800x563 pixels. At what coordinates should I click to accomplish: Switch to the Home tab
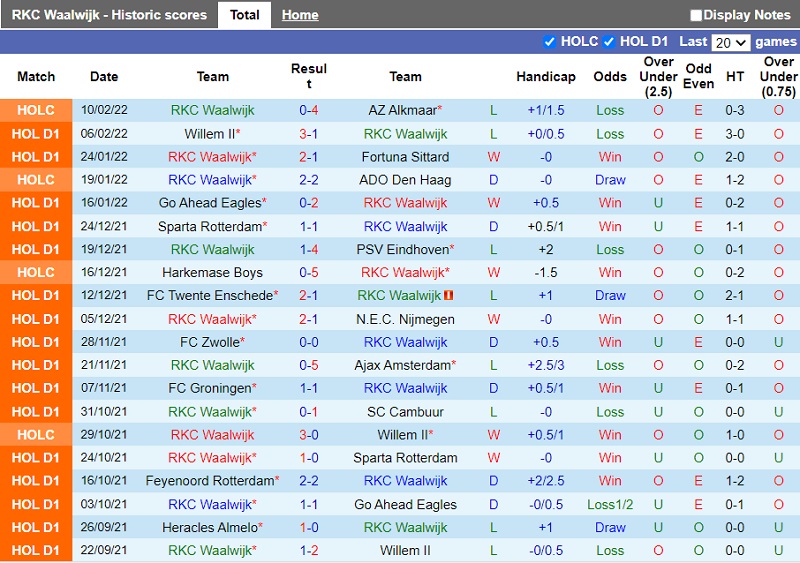(x=300, y=15)
